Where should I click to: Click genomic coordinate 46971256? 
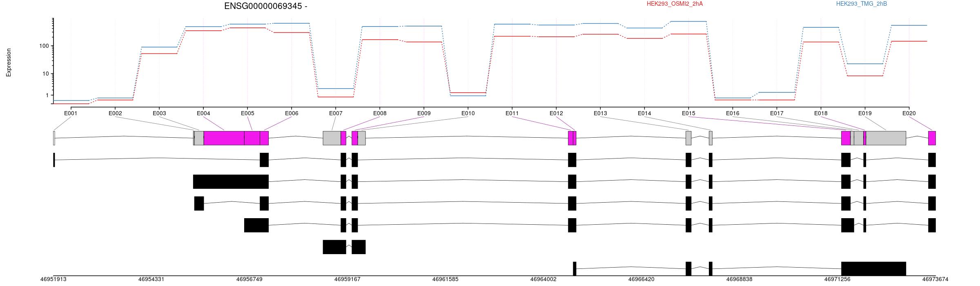pyautogui.click(x=837, y=279)
